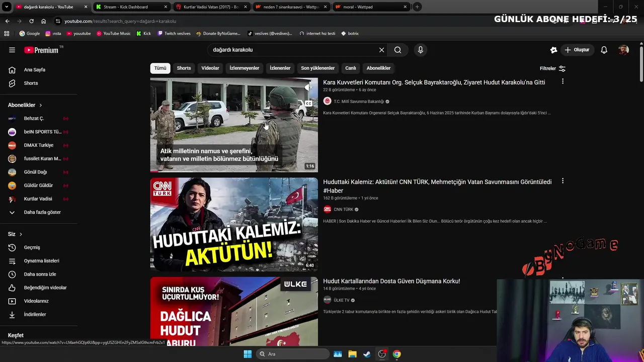The image size is (644, 362).
Task: Open the Windows Start menu
Action: click(x=248, y=354)
